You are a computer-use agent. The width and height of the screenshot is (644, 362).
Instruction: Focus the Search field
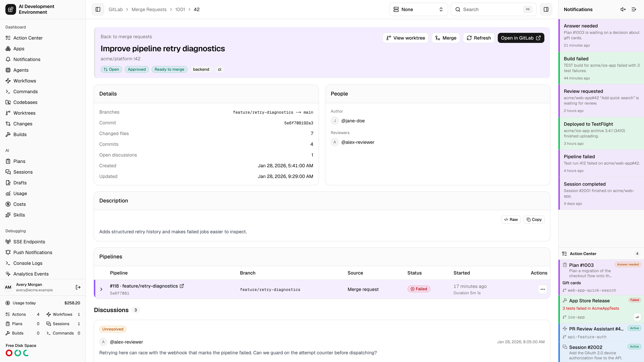(x=494, y=9)
